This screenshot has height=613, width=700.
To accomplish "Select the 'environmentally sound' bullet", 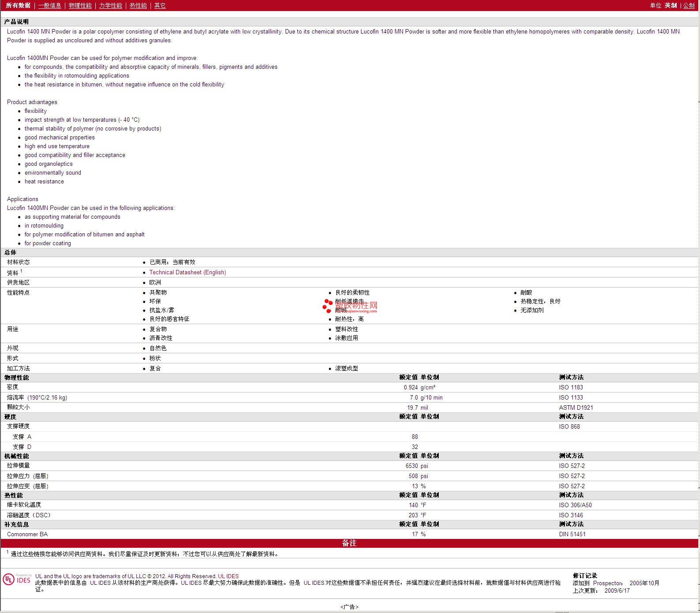I will tap(53, 172).
